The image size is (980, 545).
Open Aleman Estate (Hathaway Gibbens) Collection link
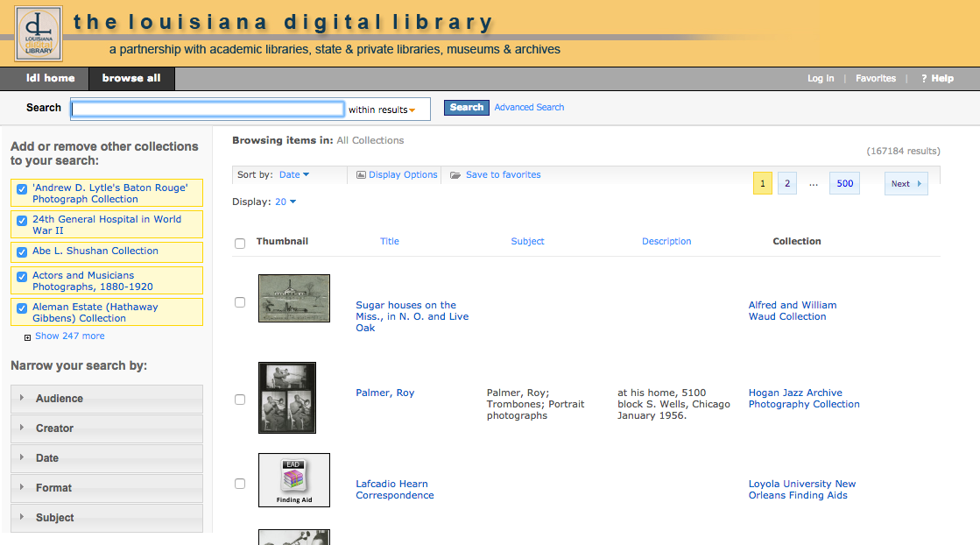[95, 313]
